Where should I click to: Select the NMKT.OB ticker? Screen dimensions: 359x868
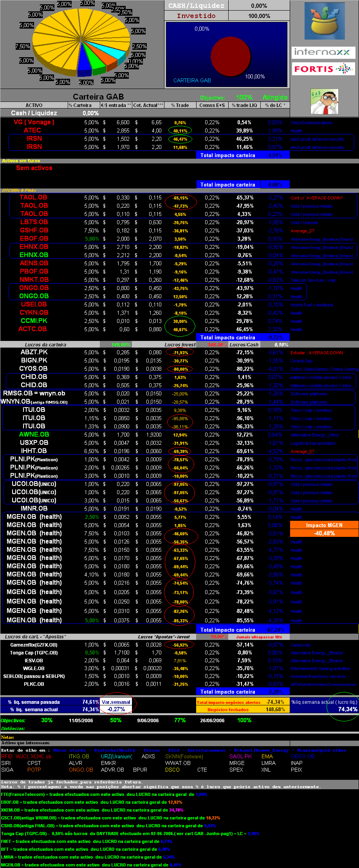click(x=34, y=279)
